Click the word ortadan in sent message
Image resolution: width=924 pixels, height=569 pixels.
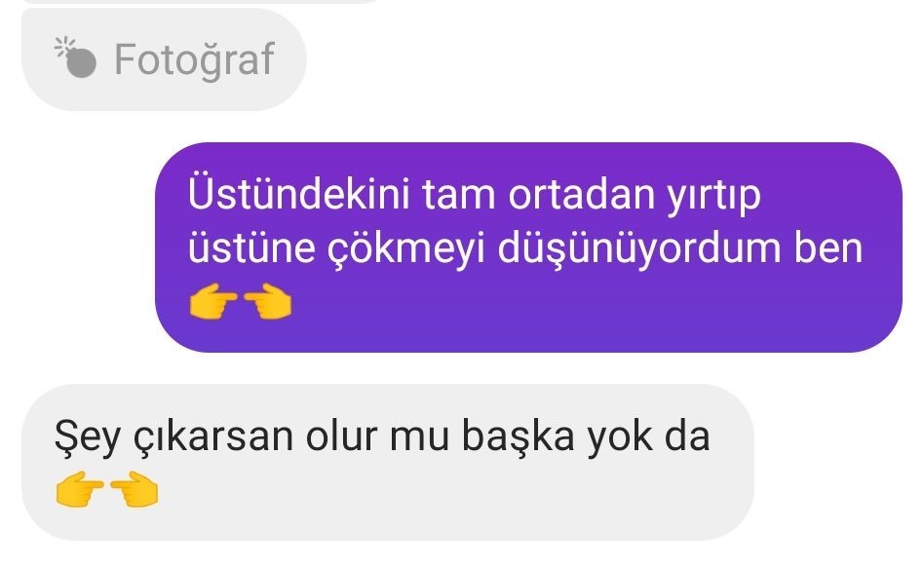[581, 196]
